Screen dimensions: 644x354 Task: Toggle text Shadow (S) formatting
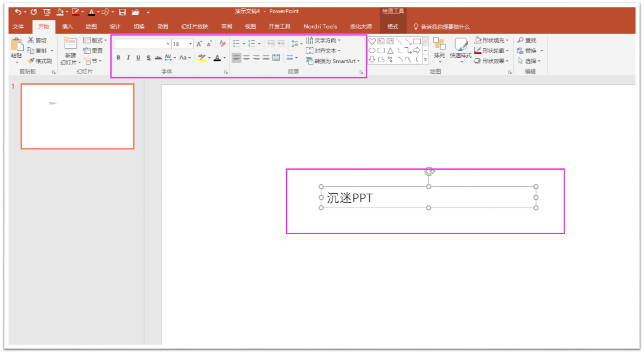(x=148, y=58)
